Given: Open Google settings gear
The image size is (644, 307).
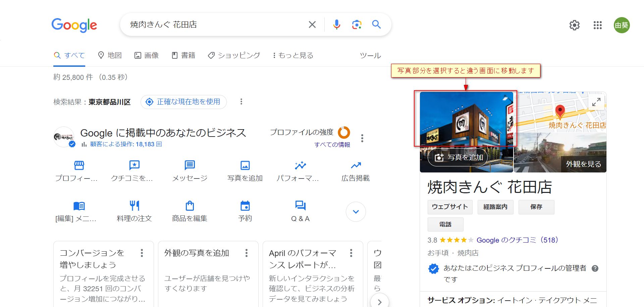Looking at the screenshot, I should 575,25.
